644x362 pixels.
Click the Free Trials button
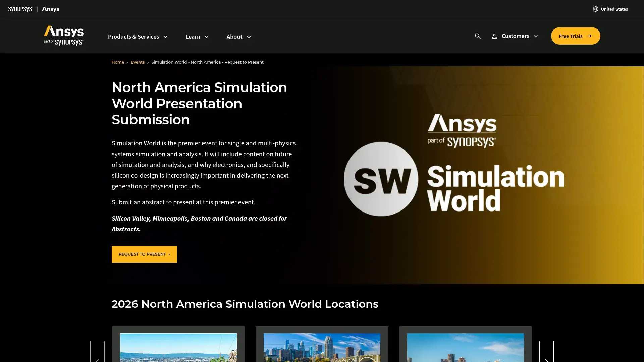pyautogui.click(x=576, y=36)
